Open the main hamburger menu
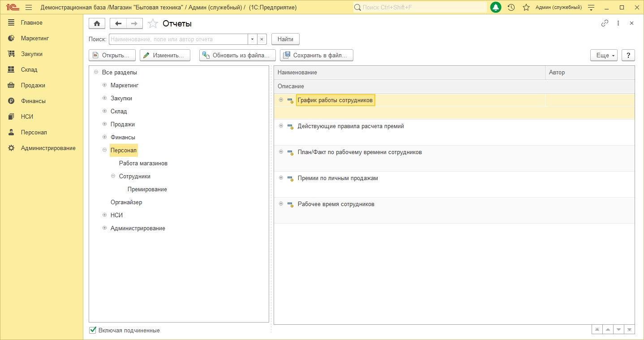Screen dimensions: 644x340 coord(29,8)
